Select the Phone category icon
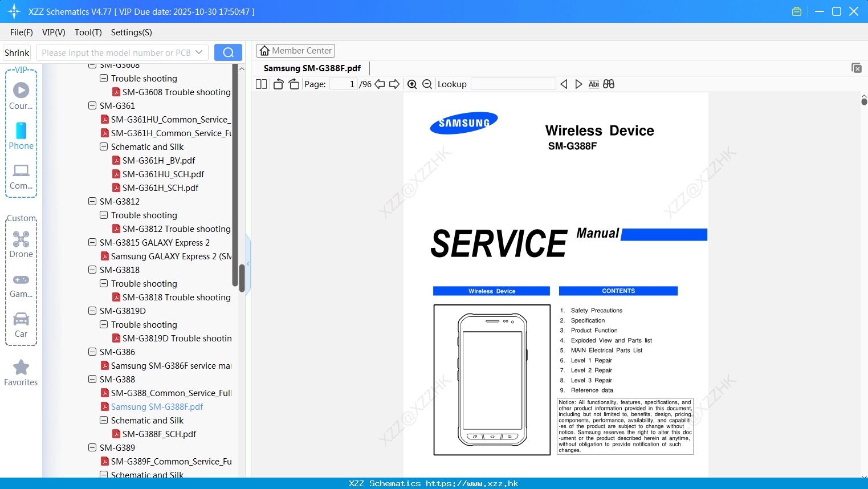868x489 pixels. click(21, 136)
